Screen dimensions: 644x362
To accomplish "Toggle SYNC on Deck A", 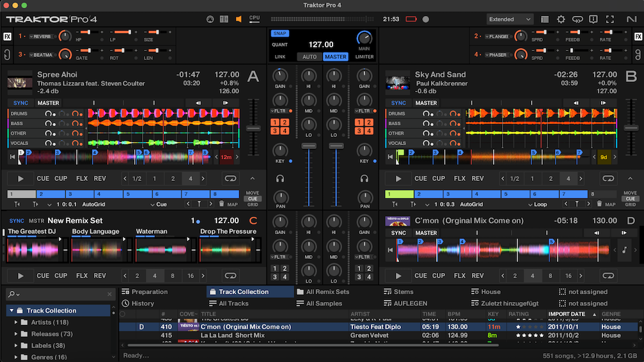I will coord(20,103).
